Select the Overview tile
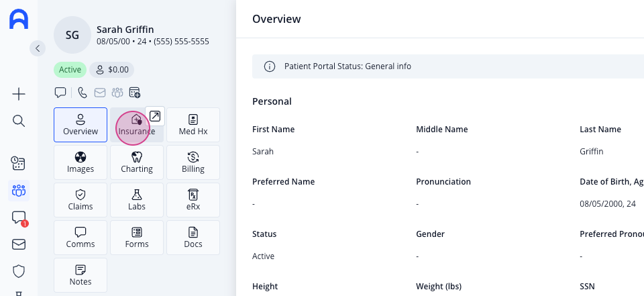 coord(80,125)
